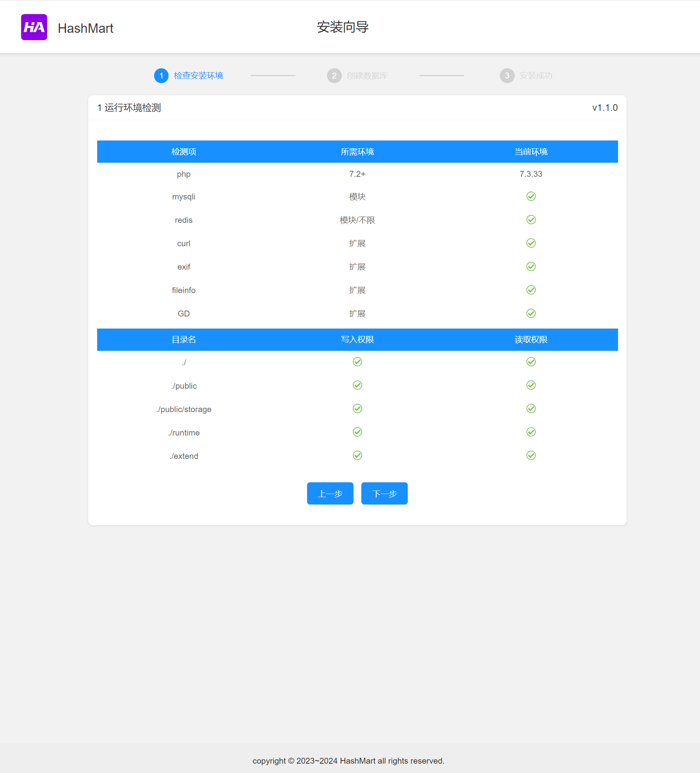Select step 2 创建数据库
The image size is (700, 773).
[x=357, y=76]
